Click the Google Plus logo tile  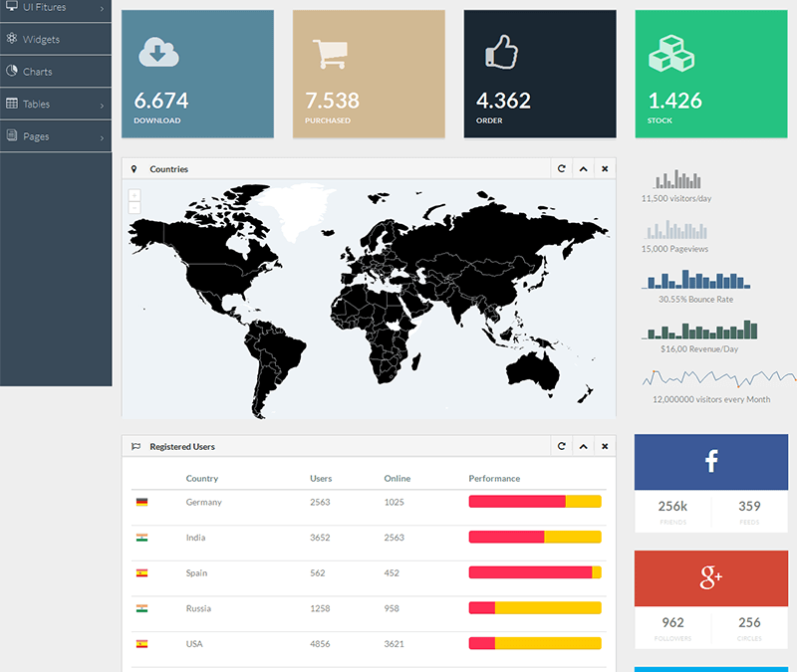[710, 577]
